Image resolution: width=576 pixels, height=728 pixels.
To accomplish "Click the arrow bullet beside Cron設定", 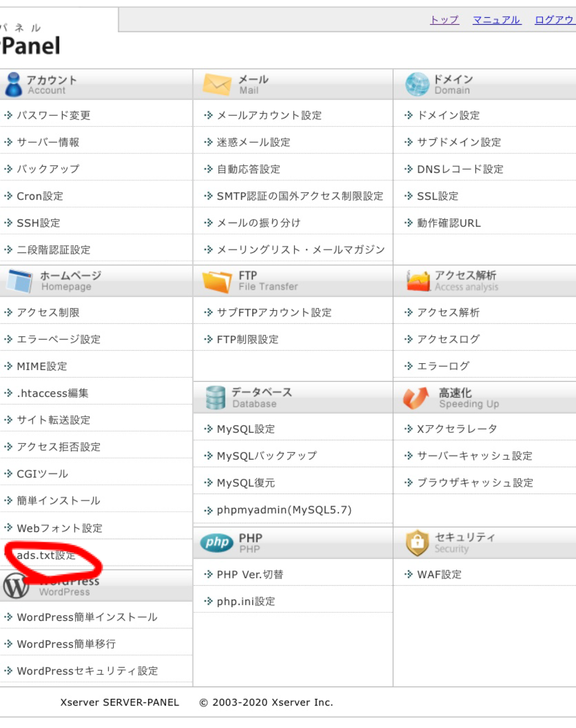I will tap(8, 196).
